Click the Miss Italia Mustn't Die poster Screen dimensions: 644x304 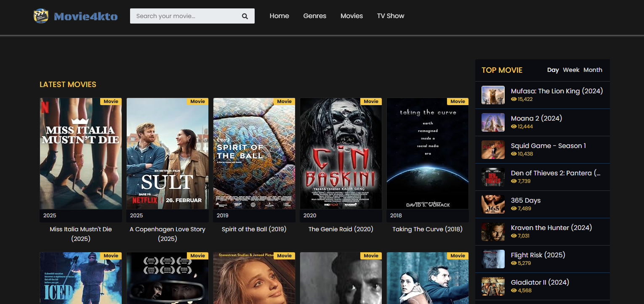click(81, 153)
